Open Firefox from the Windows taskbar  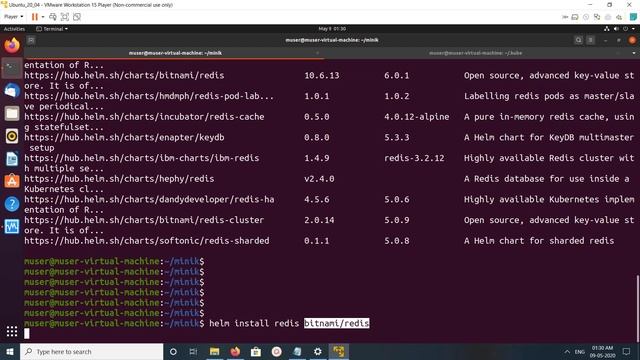coord(235,351)
